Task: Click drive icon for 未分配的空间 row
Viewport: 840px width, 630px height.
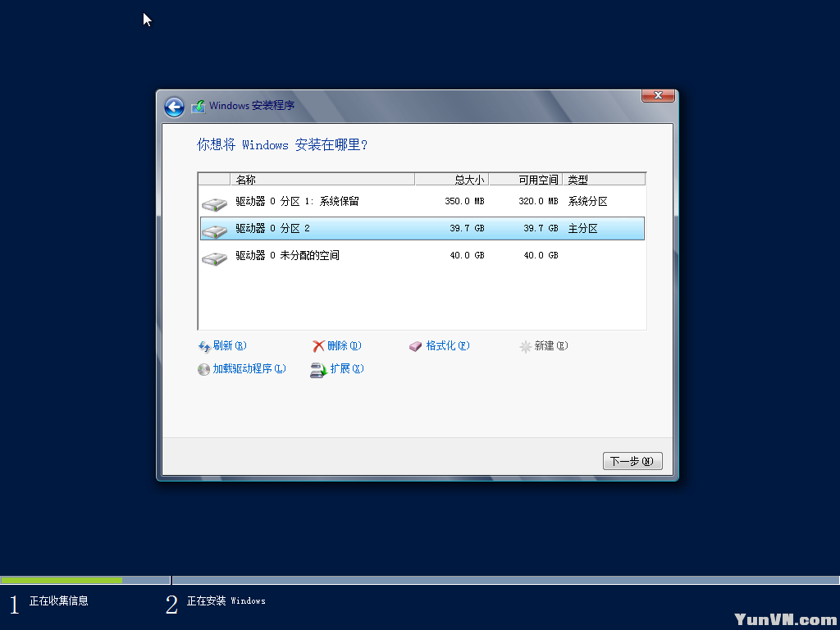Action: coord(214,258)
